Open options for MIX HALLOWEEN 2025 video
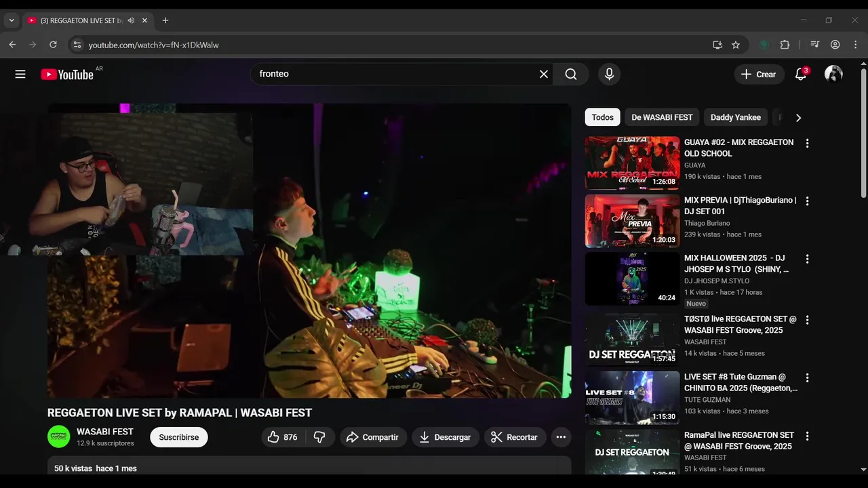This screenshot has height=488, width=868. click(x=807, y=259)
